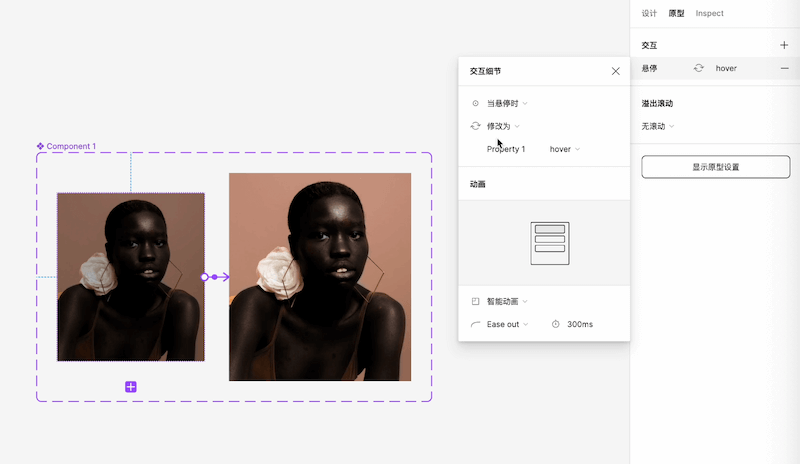Click the swap icon beside 修改为

476,126
